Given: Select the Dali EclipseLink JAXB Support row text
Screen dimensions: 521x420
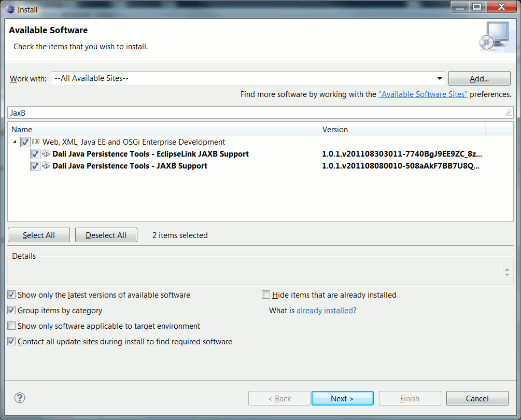Looking at the screenshot, I should point(150,154).
